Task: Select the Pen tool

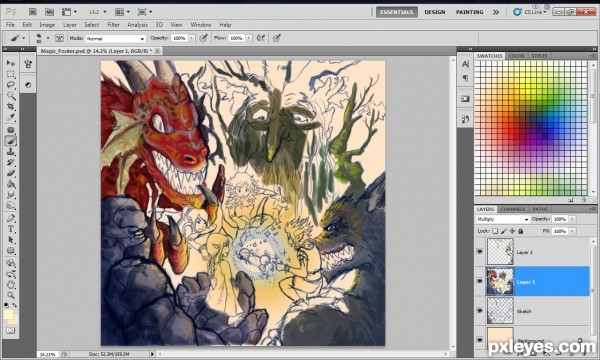Action: point(11,218)
